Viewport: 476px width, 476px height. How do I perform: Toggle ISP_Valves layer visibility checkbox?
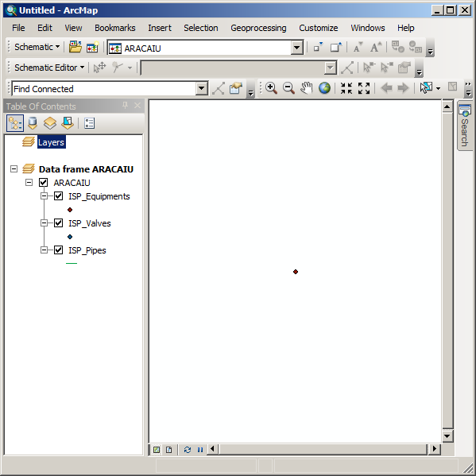click(58, 223)
